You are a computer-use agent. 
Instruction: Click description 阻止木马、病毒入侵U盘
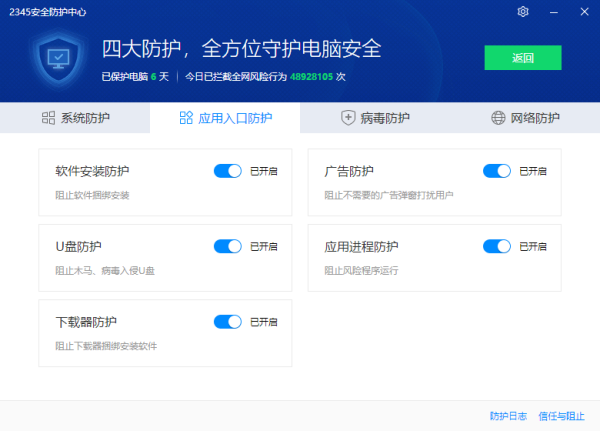105,271
